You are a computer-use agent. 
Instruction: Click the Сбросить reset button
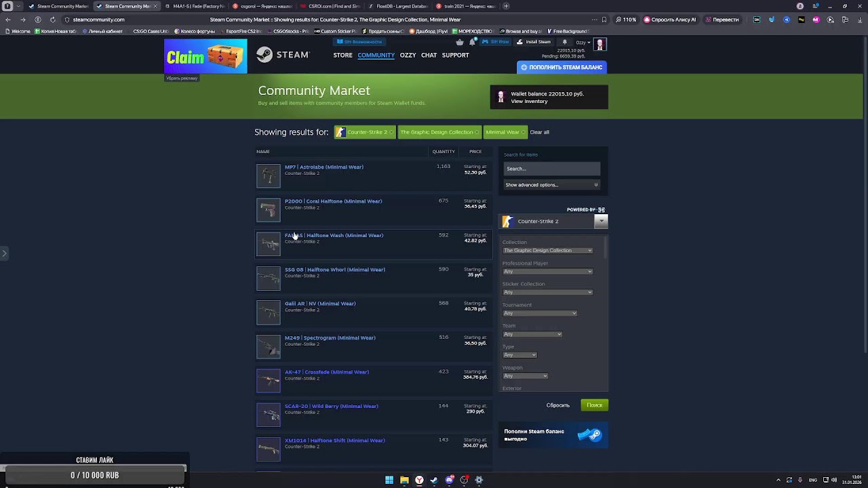point(558,405)
